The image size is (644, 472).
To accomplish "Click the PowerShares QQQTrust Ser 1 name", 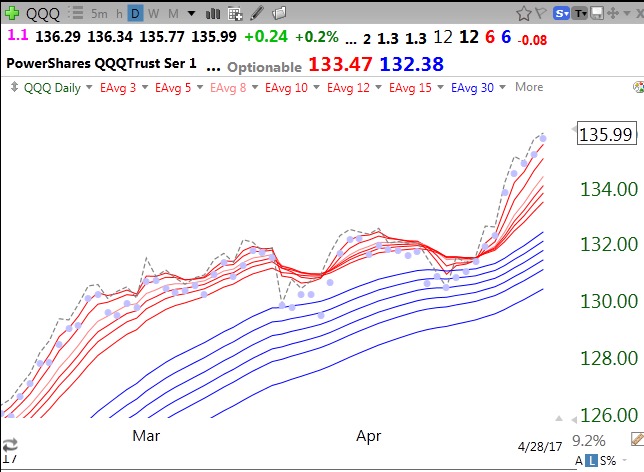I will pos(101,63).
